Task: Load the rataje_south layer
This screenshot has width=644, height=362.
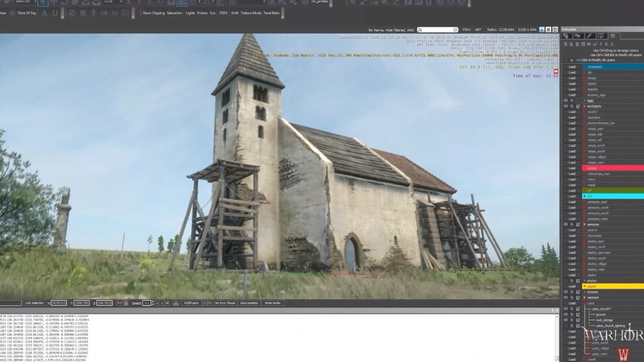Action: 572,151
